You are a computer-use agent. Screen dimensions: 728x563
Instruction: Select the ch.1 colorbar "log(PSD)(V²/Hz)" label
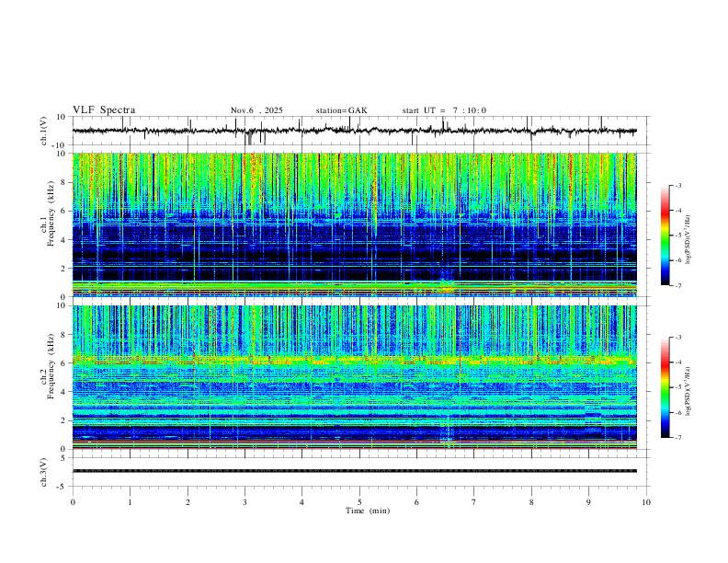point(688,240)
